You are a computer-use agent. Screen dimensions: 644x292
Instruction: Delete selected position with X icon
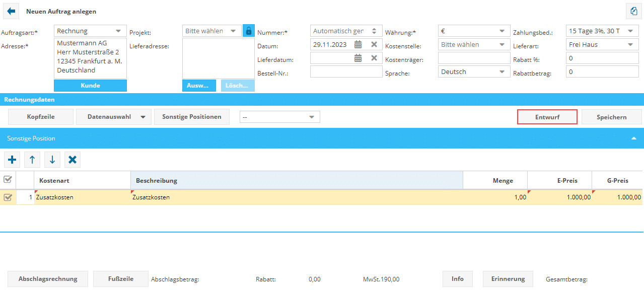click(x=73, y=160)
